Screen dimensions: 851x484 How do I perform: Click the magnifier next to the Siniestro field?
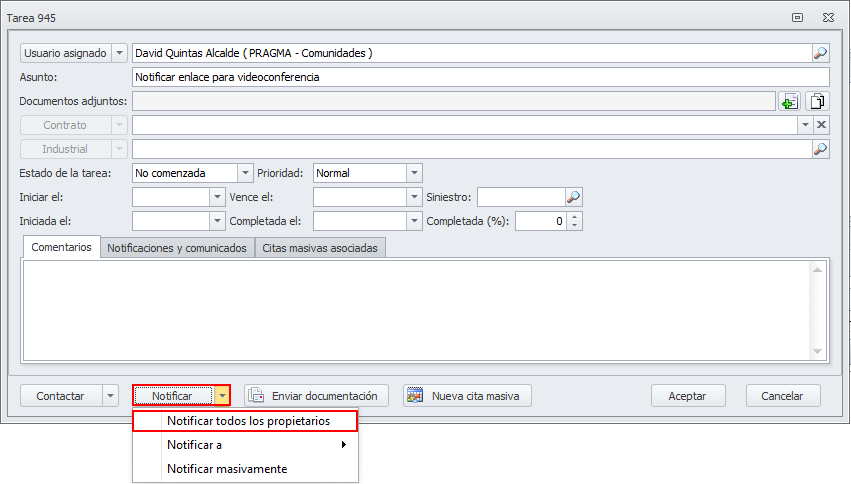573,197
